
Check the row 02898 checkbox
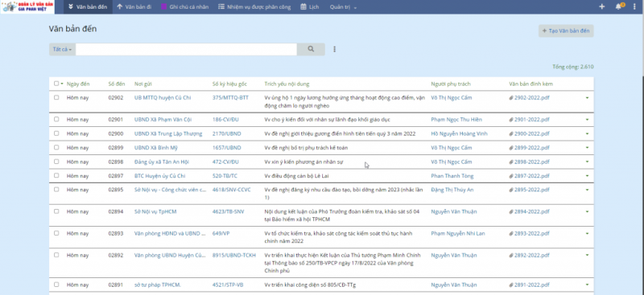(56, 162)
